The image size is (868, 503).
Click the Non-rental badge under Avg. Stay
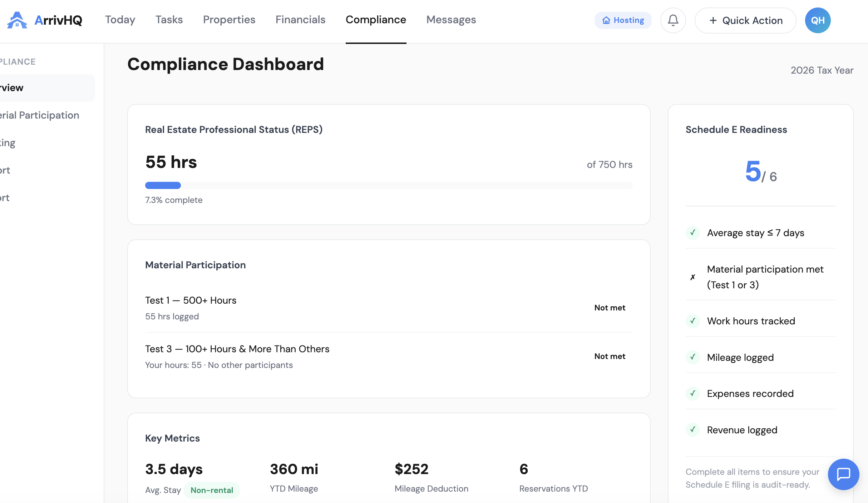(x=212, y=490)
